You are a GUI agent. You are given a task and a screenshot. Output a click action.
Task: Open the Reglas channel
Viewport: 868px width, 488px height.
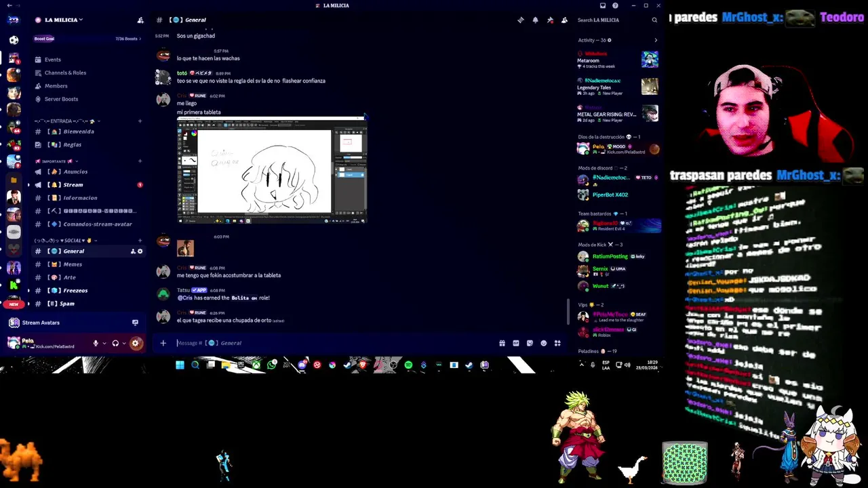pyautogui.click(x=87, y=144)
